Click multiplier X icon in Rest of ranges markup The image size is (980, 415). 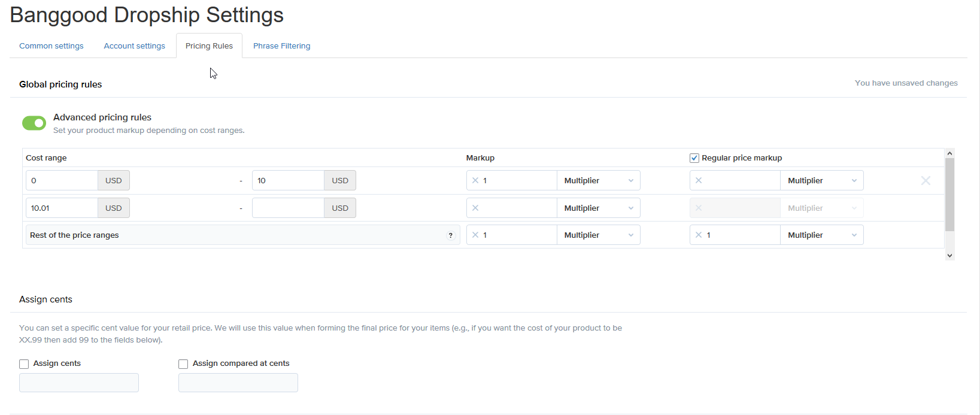click(x=475, y=235)
